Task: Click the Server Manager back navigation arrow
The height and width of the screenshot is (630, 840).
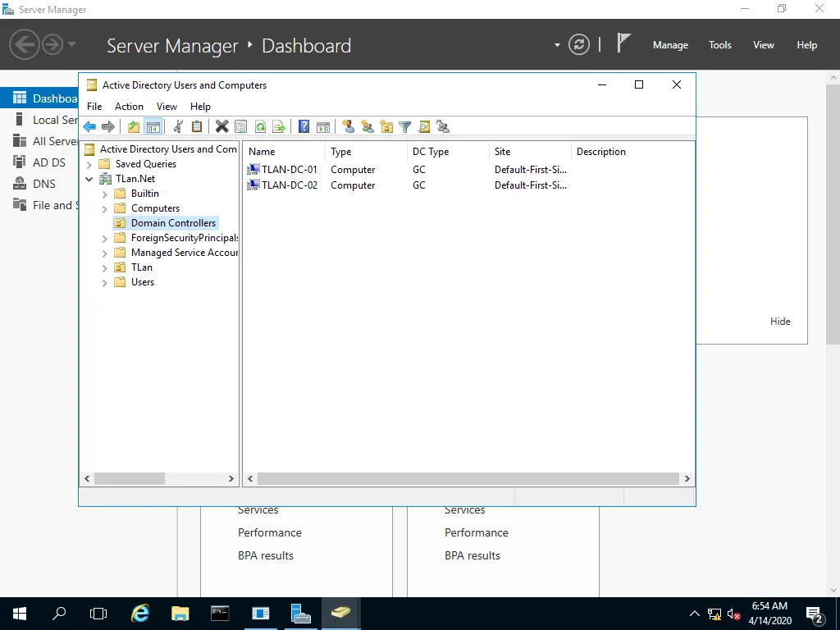Action: coord(24,44)
